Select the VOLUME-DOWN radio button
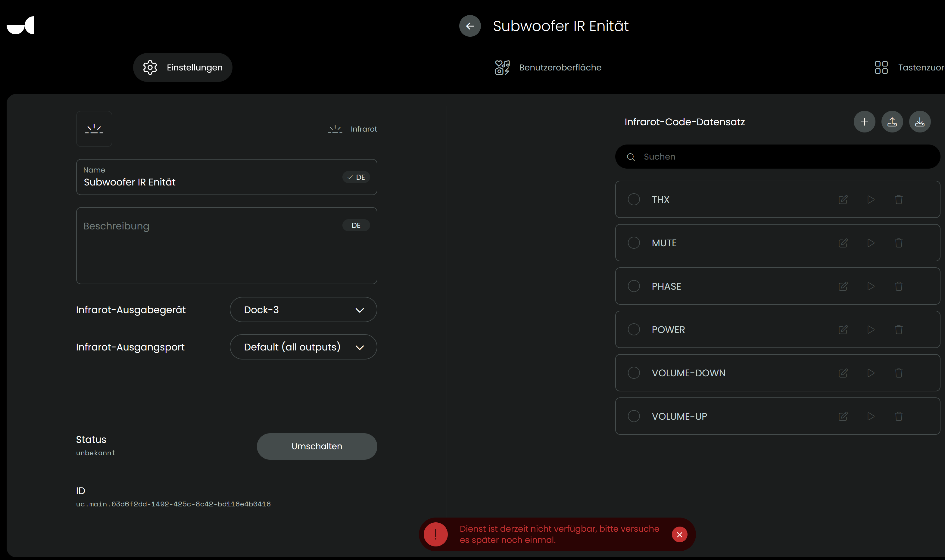The height and width of the screenshot is (560, 945). (634, 373)
